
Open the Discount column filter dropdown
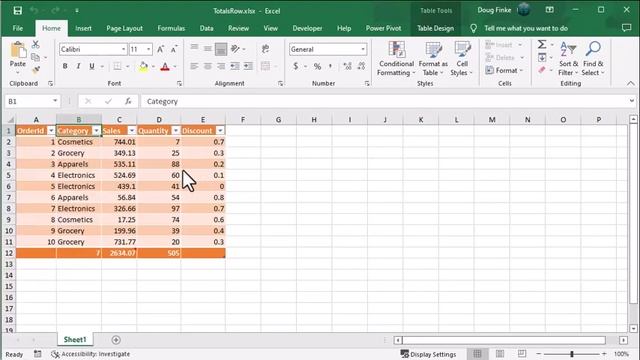[220, 131]
